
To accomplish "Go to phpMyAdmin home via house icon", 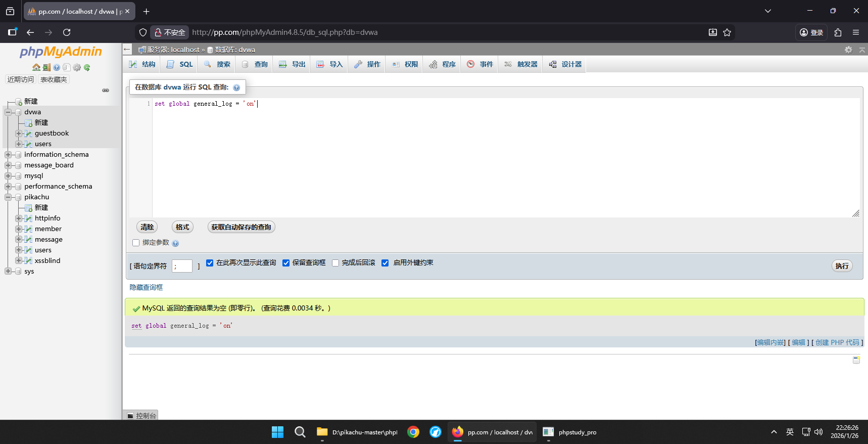I will 36,67.
